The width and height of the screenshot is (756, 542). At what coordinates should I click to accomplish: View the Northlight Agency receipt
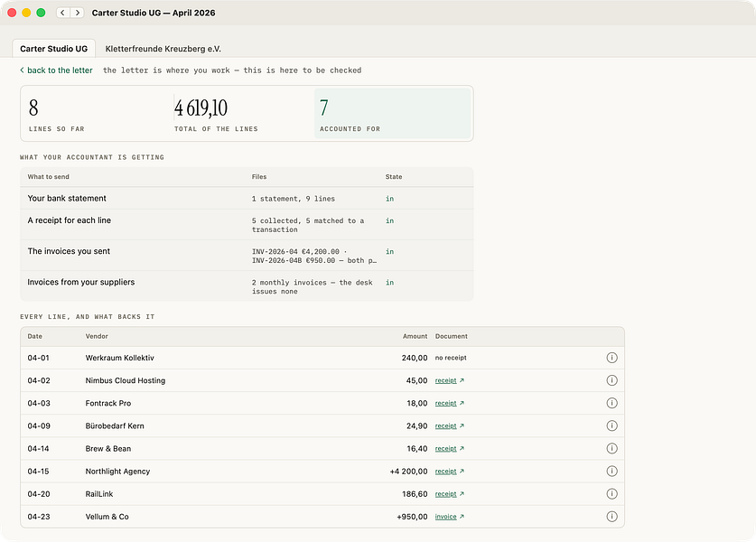[x=450, y=472]
